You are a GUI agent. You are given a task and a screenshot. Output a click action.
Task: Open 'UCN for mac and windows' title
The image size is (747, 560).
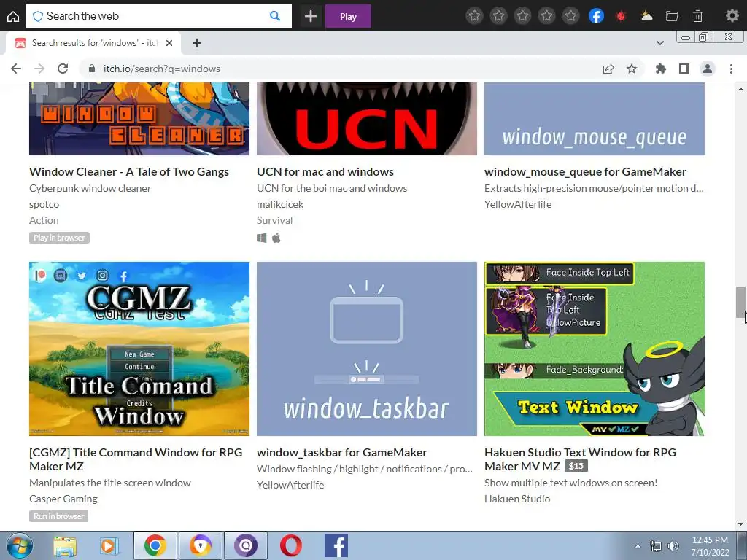325,171
